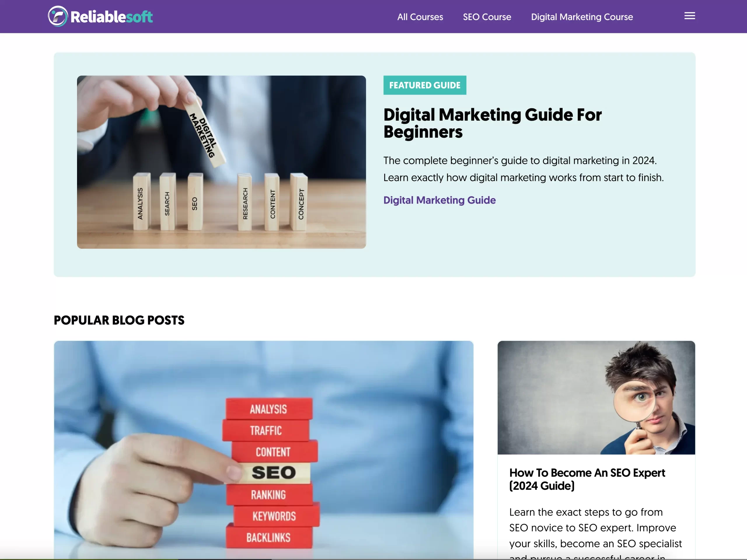Image resolution: width=747 pixels, height=560 pixels.
Task: Click the ANALYSIS red block in image
Action: point(269,409)
